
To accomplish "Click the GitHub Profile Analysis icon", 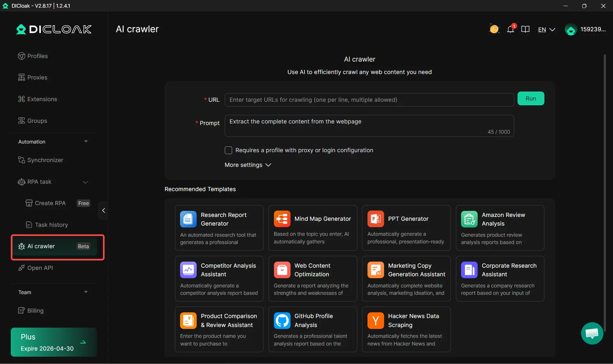I will tap(282, 320).
